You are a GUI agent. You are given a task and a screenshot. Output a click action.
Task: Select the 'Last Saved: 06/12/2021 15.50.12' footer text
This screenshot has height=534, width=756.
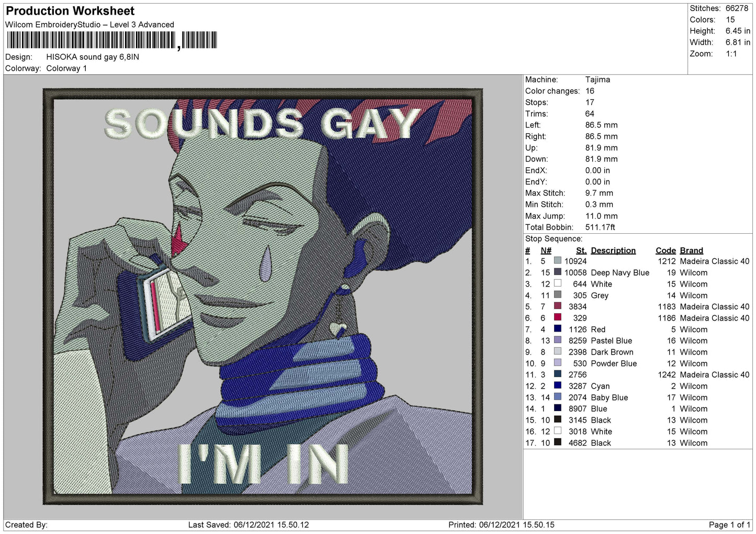tap(249, 525)
